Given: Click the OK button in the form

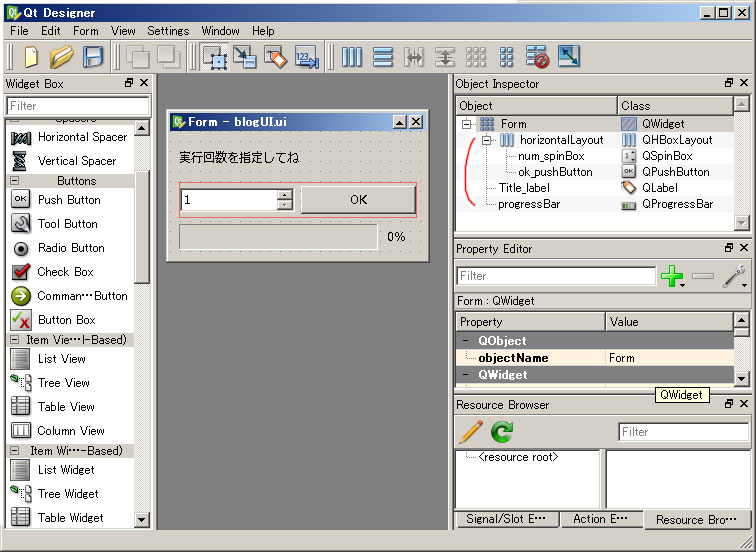Looking at the screenshot, I should click(358, 200).
